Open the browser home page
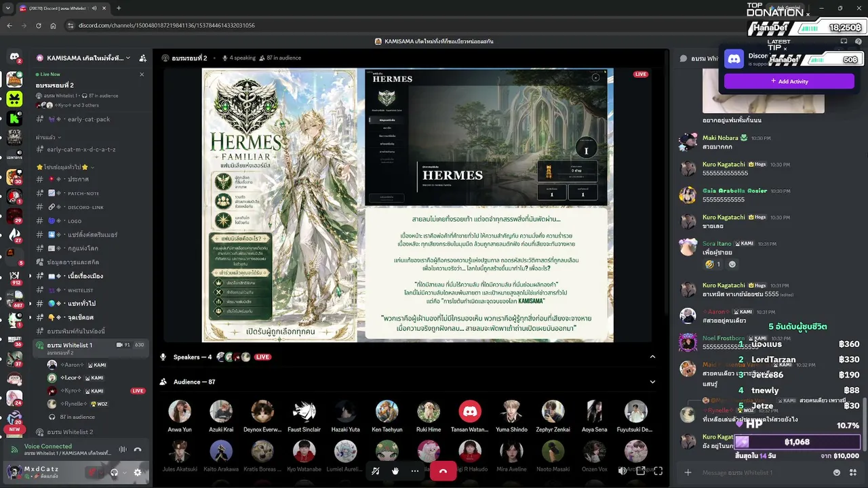 click(53, 25)
